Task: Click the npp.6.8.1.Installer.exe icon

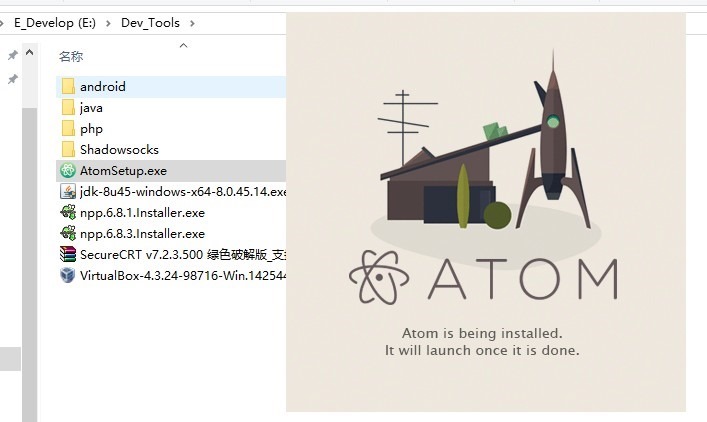Action: coord(68,213)
